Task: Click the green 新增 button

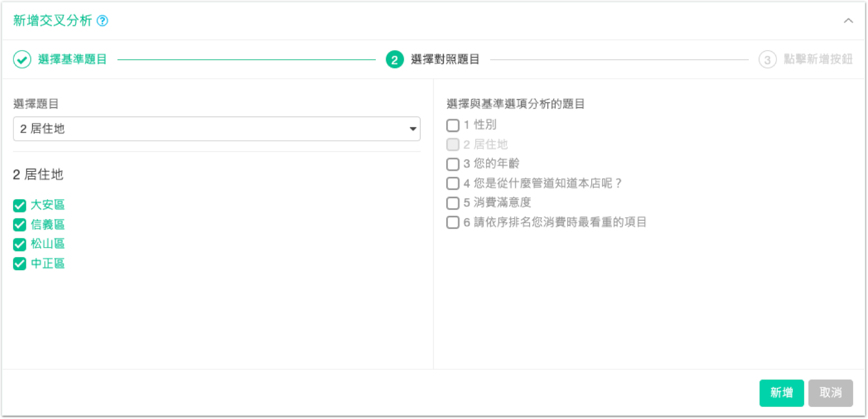Action: [x=781, y=393]
